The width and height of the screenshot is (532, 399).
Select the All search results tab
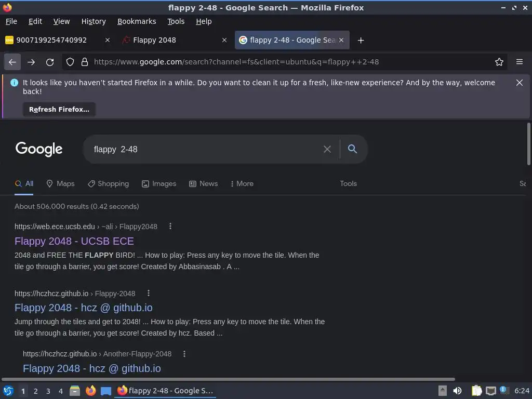pyautogui.click(x=24, y=183)
